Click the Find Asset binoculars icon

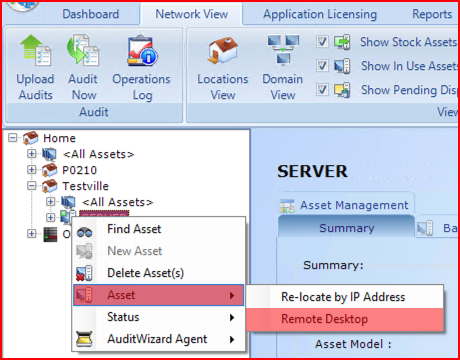point(84,232)
